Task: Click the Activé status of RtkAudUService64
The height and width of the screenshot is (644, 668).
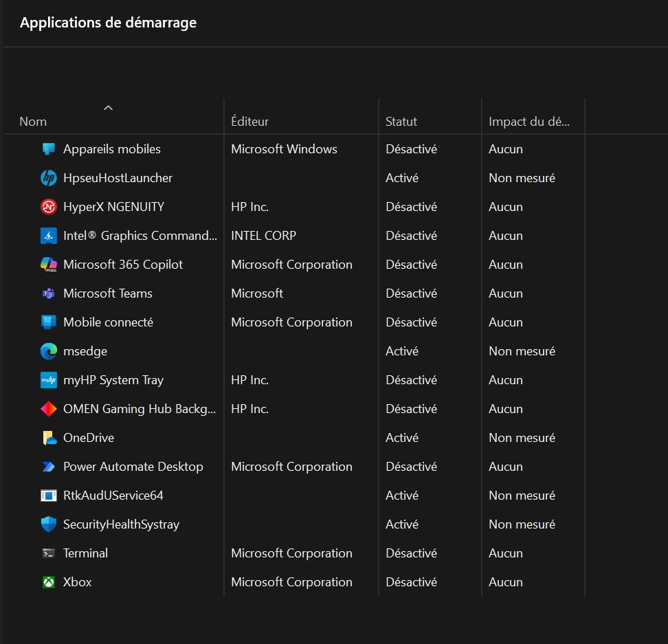Action: point(402,496)
